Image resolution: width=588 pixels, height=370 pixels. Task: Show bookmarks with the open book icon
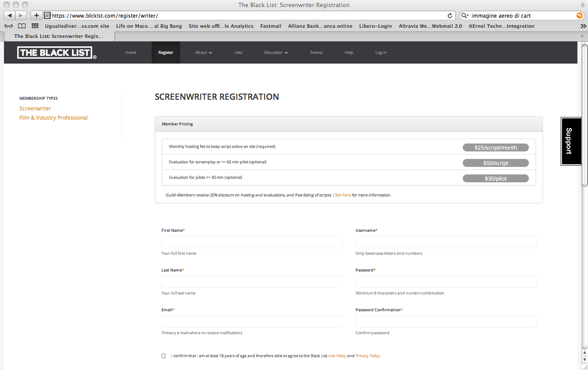coord(22,26)
